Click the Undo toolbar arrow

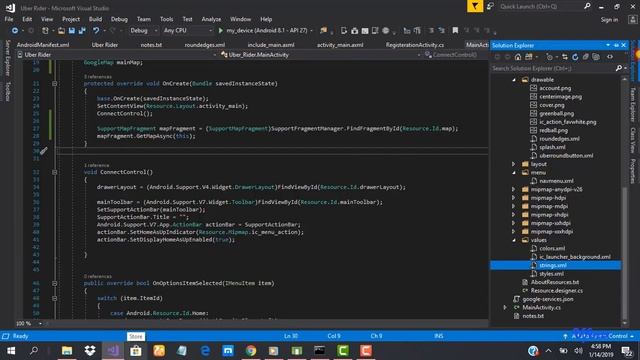(96, 31)
